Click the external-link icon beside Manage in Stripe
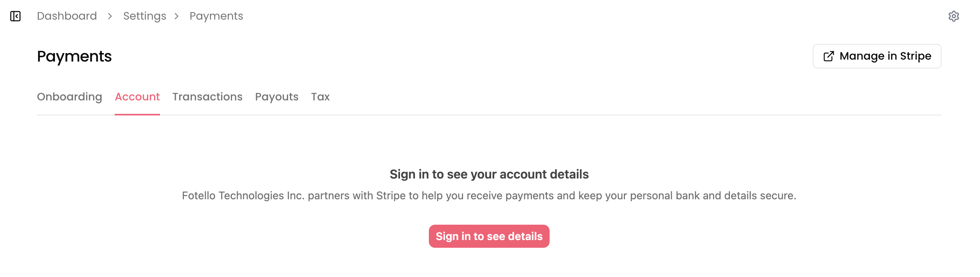 click(x=828, y=56)
